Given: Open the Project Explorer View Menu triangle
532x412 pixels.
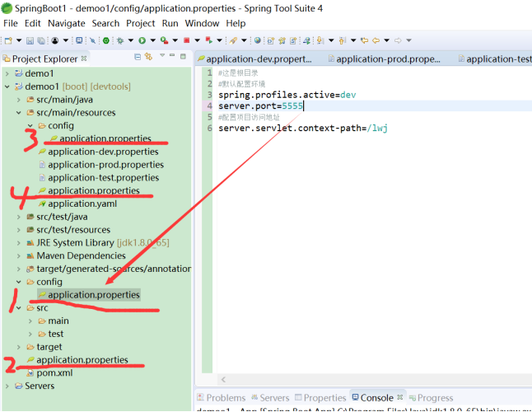Looking at the screenshot, I should [162, 55].
